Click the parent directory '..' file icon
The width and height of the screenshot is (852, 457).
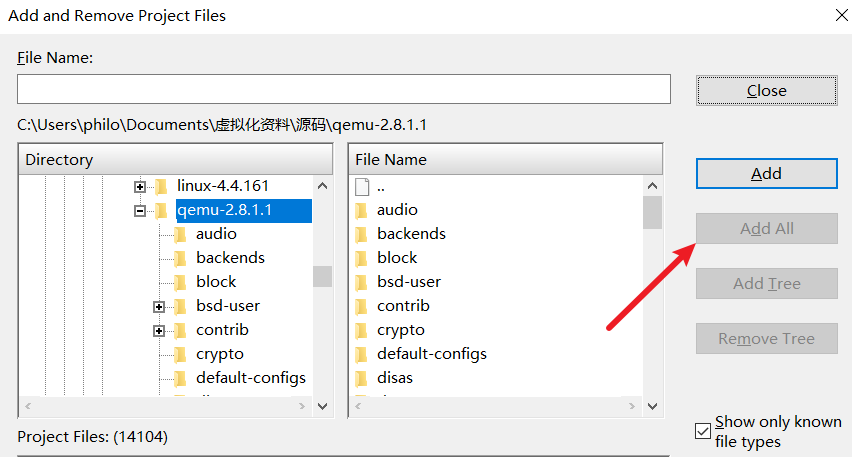coord(362,187)
